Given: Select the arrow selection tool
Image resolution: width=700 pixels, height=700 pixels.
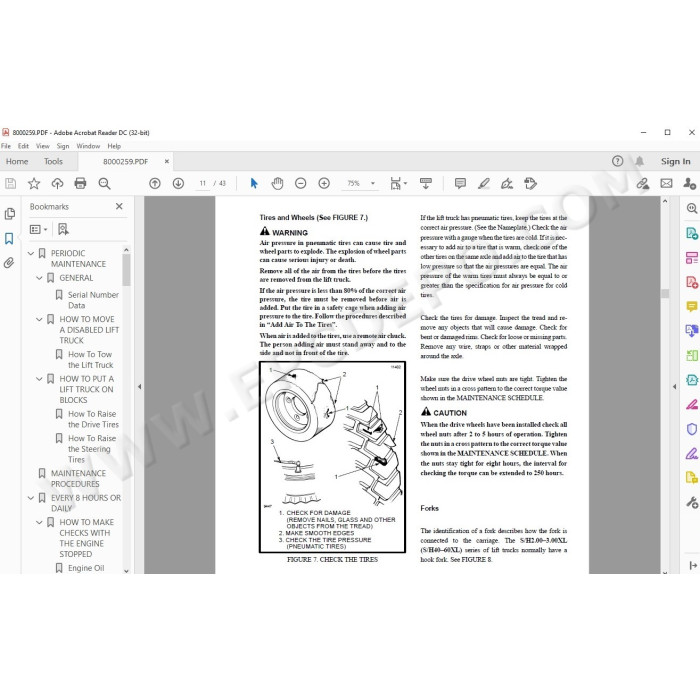Looking at the screenshot, I should click(x=254, y=183).
